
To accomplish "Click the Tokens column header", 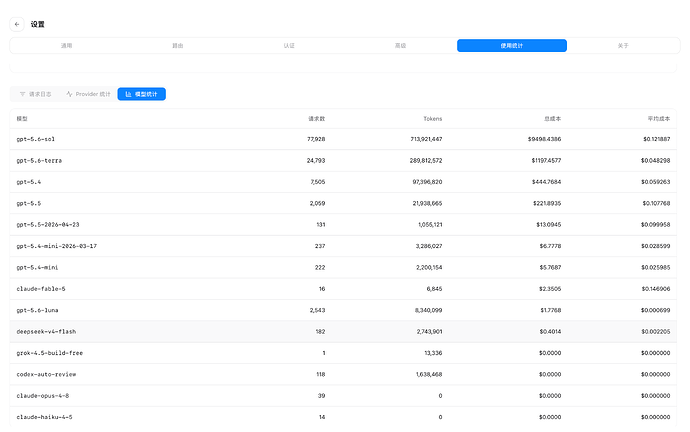I will point(433,119).
